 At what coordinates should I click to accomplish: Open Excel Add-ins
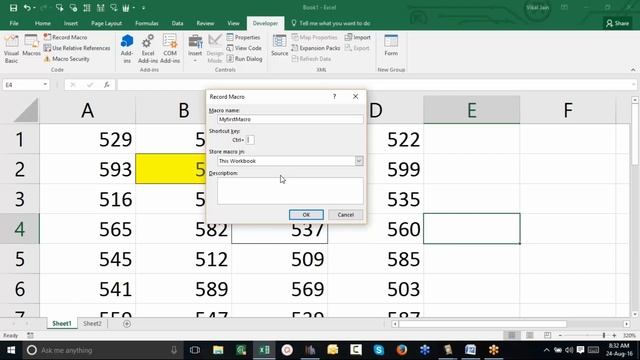point(148,49)
